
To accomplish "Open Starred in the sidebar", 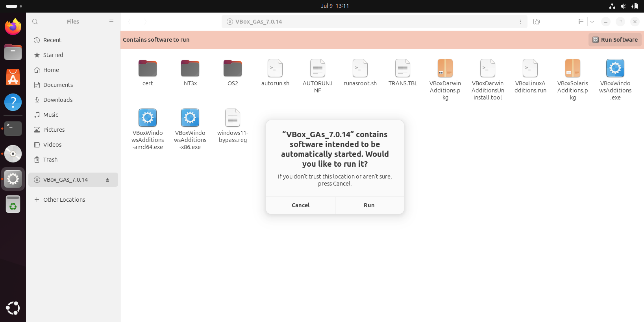I will [73, 55].
